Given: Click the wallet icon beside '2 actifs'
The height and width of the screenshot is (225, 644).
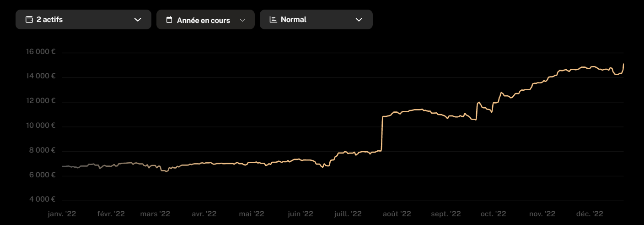Looking at the screenshot, I should pos(29,20).
